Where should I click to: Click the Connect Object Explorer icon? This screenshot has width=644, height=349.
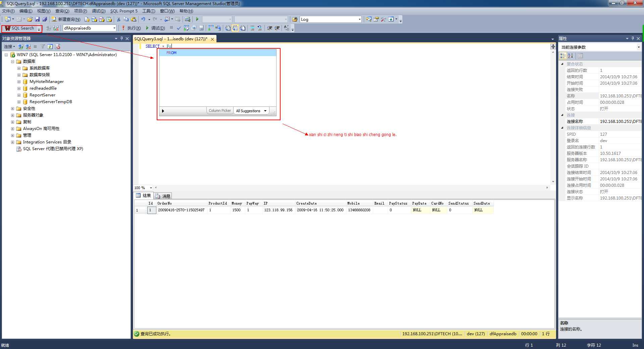(21, 46)
